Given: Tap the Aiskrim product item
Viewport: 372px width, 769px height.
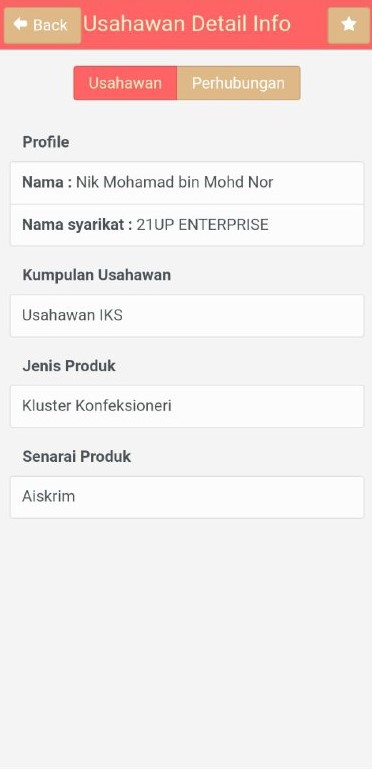Looking at the screenshot, I should pos(187,497).
